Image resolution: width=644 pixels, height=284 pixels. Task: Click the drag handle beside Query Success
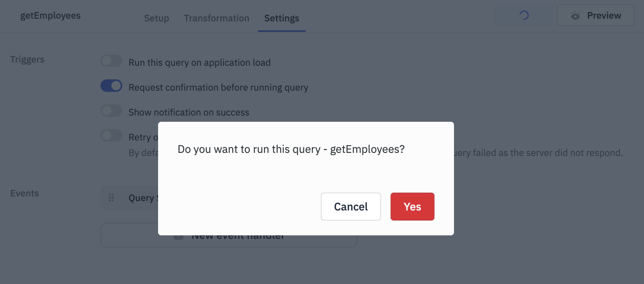(111, 198)
